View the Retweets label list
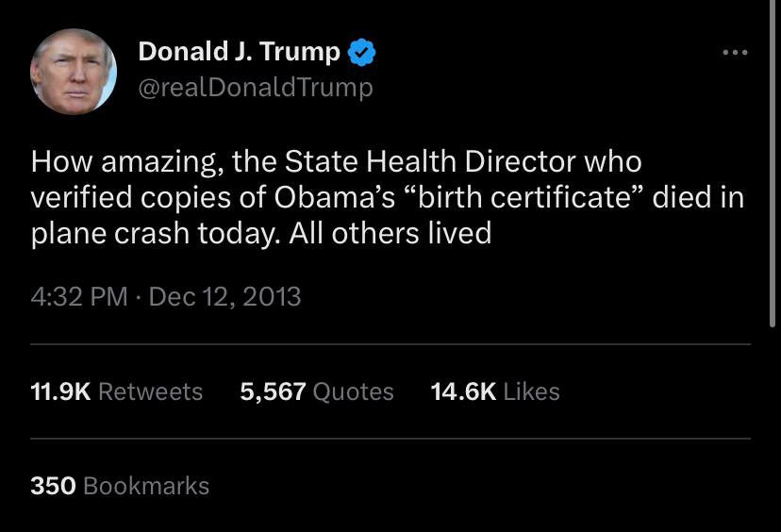This screenshot has width=781, height=532. [x=150, y=391]
